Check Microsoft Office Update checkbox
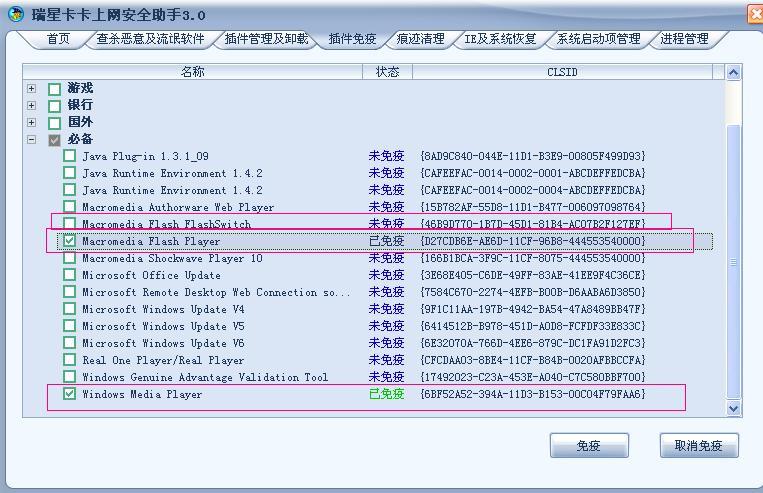This screenshot has height=493, width=763. click(70, 275)
